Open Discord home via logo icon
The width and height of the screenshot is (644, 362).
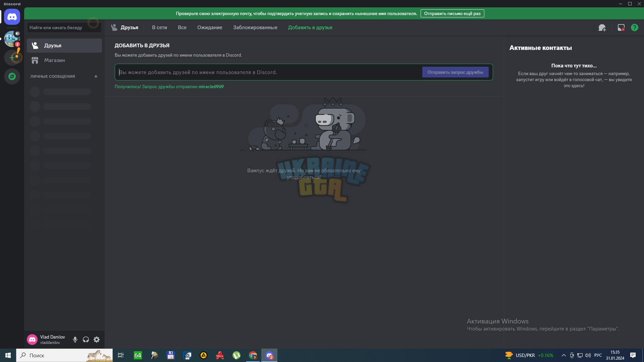coord(12,17)
